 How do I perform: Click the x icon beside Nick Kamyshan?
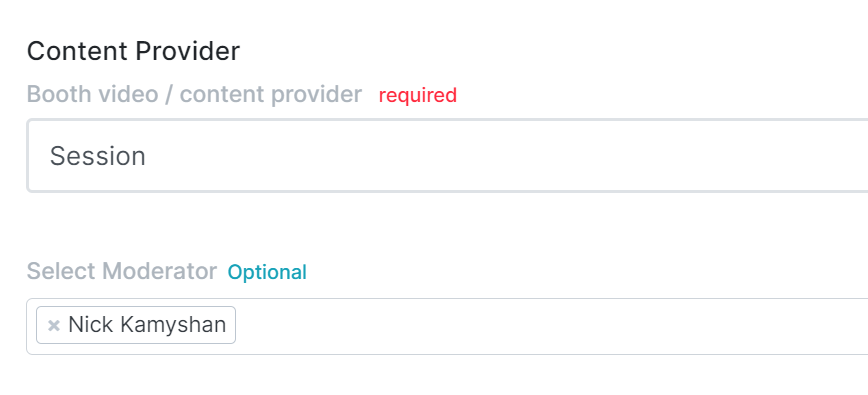tap(53, 325)
